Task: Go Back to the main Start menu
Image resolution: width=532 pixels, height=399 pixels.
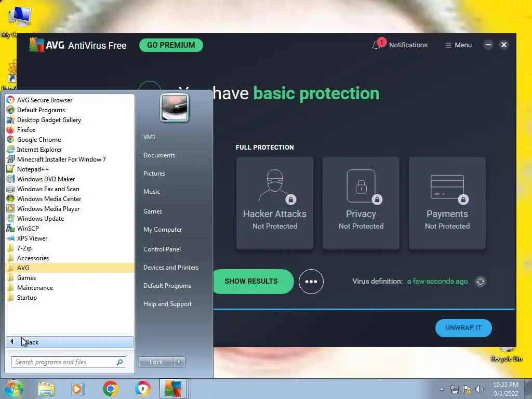Action: pos(70,342)
